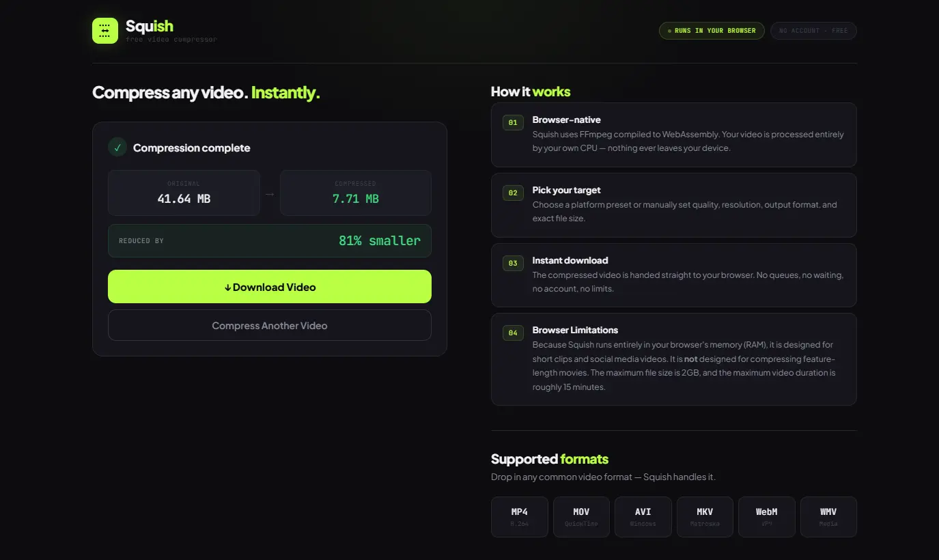Download the compressed video

click(x=270, y=287)
